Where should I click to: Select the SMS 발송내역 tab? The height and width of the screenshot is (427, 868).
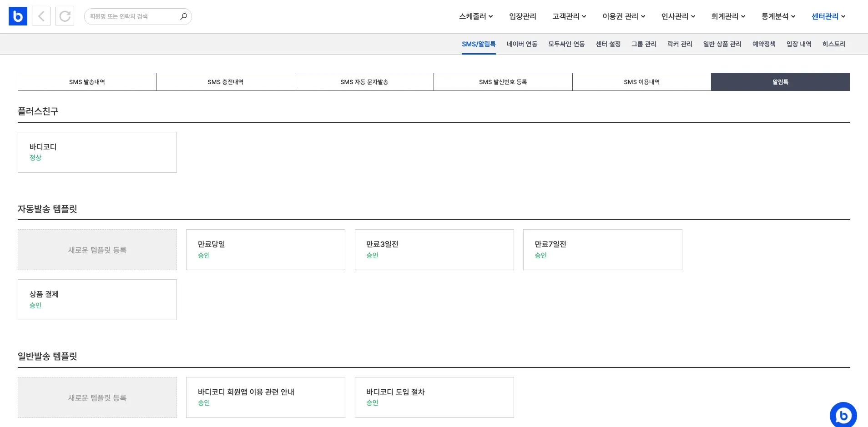(87, 82)
